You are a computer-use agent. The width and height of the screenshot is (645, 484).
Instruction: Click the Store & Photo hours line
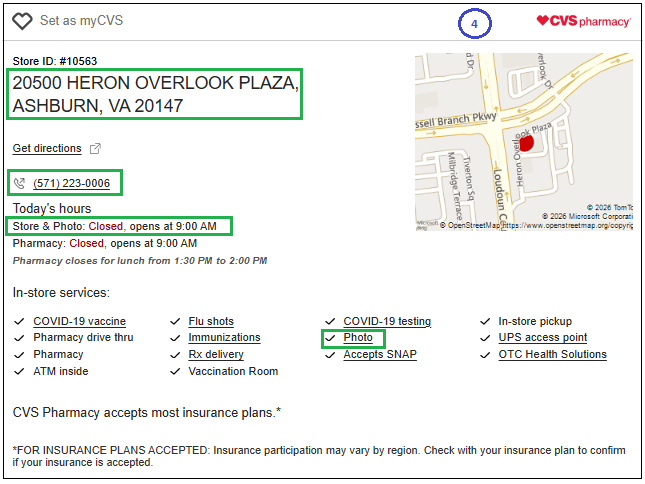[114, 226]
